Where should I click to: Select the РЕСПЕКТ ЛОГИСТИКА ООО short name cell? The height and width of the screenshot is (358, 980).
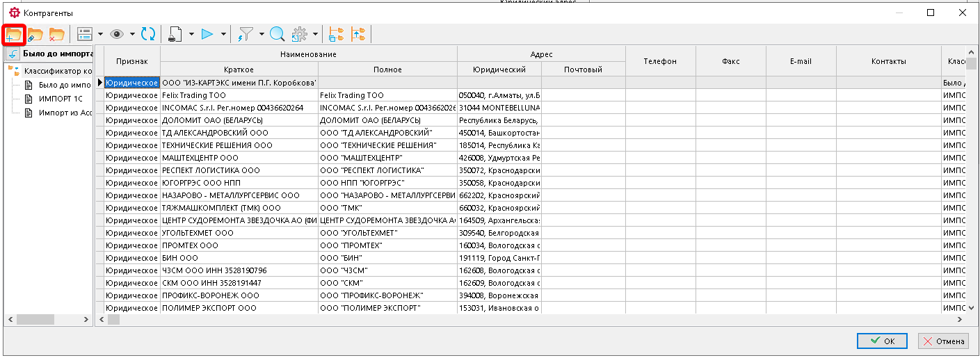[x=239, y=170]
